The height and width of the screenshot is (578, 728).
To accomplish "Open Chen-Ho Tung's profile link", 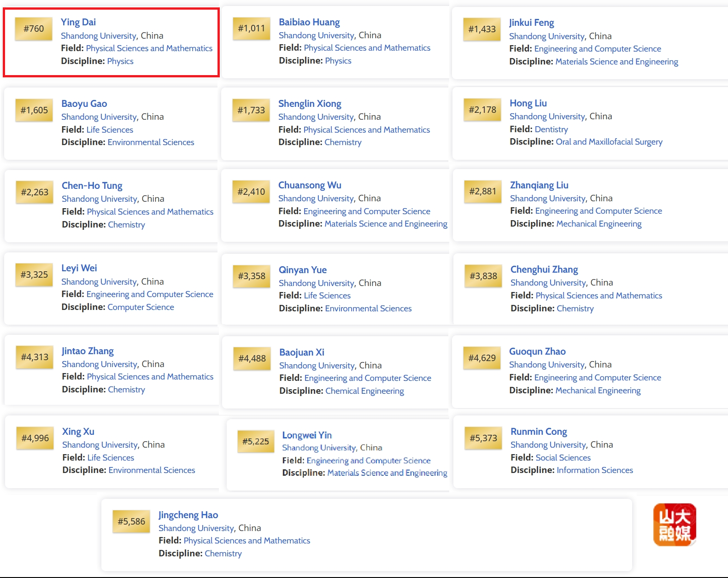I will 92,186.
